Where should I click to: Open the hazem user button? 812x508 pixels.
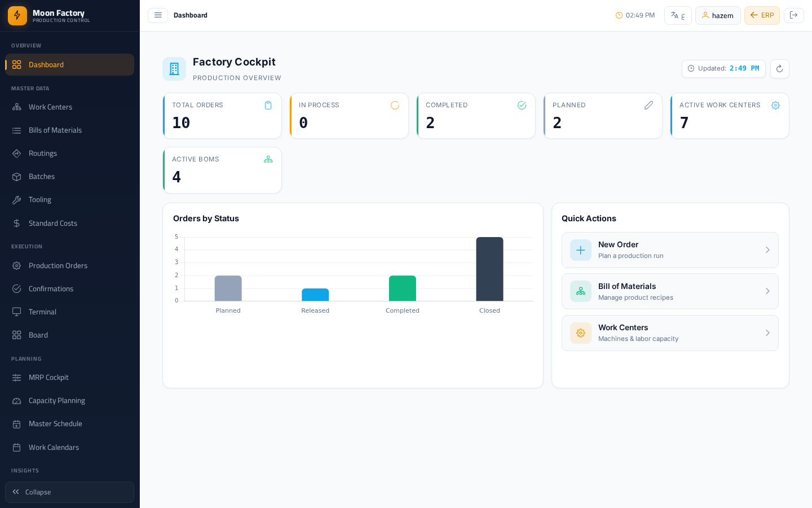(x=718, y=15)
